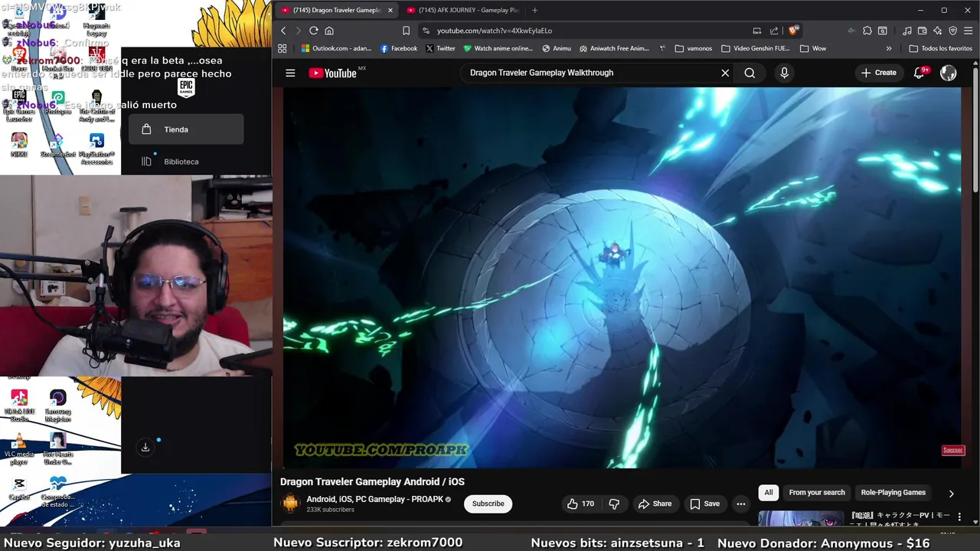Open the Twitter bookmark

[440, 48]
